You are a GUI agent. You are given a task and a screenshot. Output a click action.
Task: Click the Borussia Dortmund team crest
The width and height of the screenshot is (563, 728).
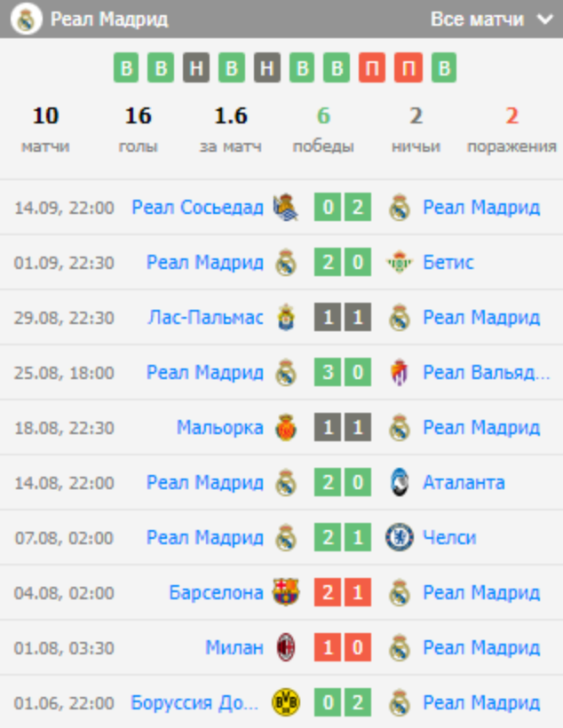tap(286, 703)
